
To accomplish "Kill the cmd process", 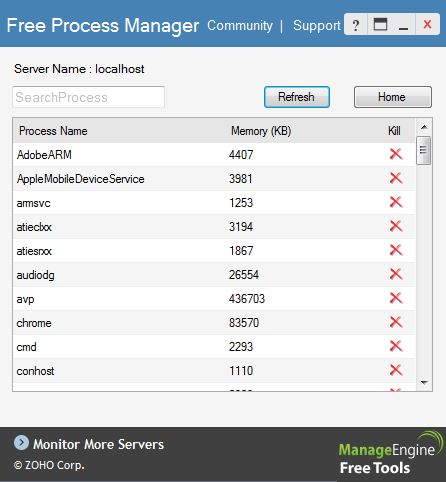I will 396,346.
